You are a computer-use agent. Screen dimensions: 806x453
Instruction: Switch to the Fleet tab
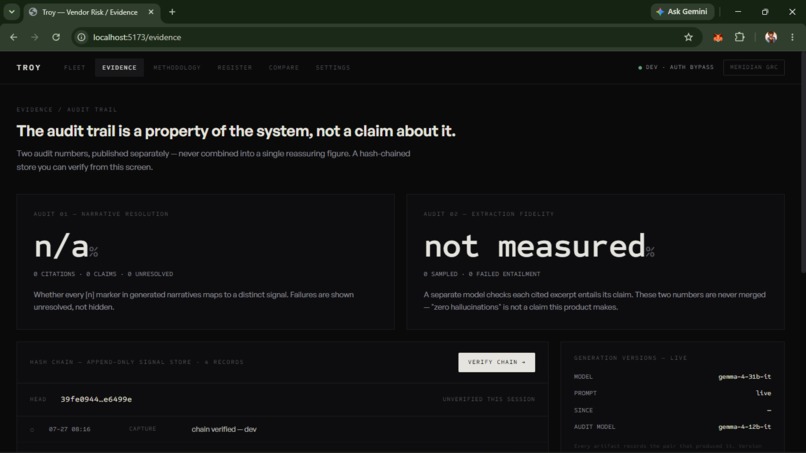click(75, 67)
